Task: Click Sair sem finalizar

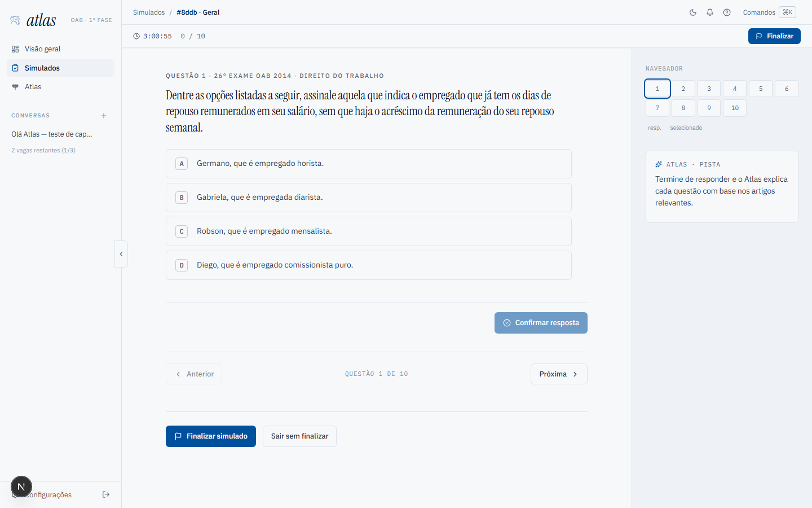Action: 299,436
